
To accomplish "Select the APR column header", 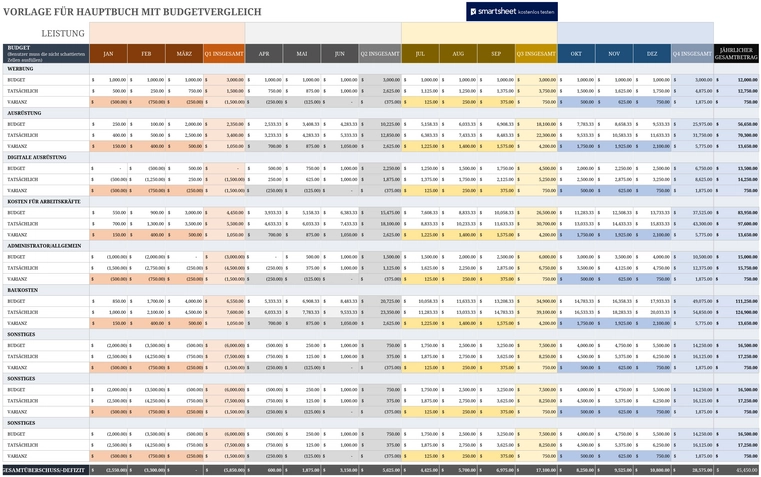I will tap(264, 54).
